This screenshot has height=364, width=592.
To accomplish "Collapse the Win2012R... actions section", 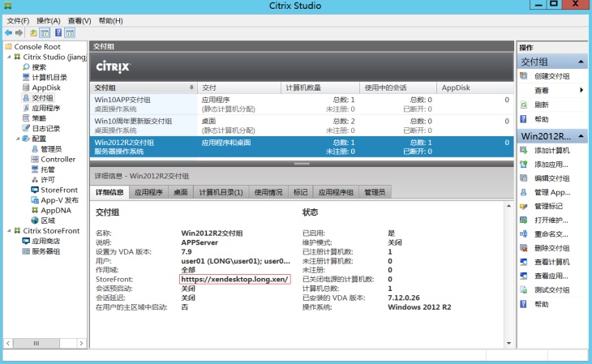I will point(581,136).
